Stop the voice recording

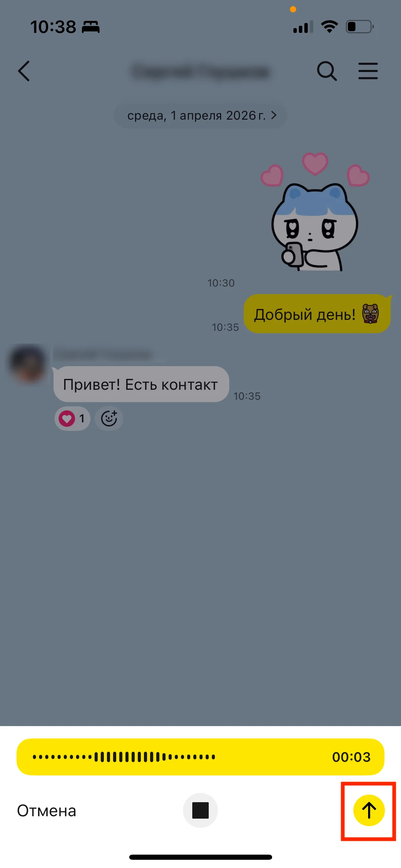(200, 810)
